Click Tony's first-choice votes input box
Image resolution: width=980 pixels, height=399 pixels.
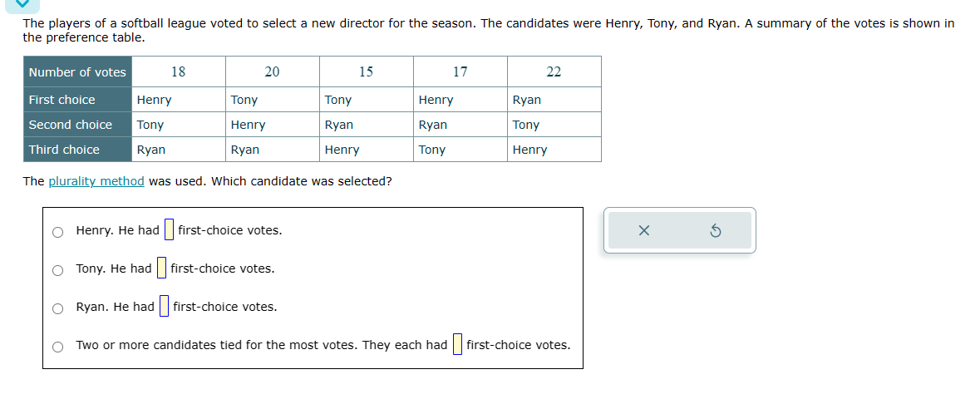click(161, 268)
